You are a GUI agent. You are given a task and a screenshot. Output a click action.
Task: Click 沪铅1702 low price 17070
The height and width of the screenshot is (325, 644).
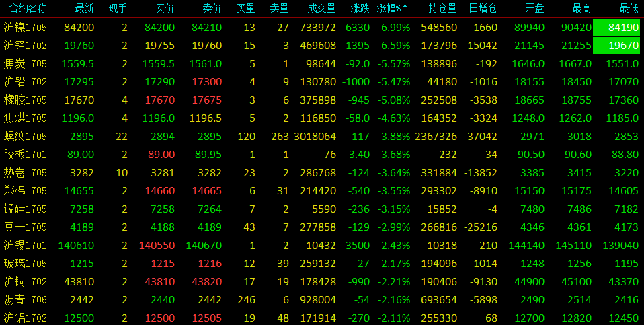(x=623, y=82)
